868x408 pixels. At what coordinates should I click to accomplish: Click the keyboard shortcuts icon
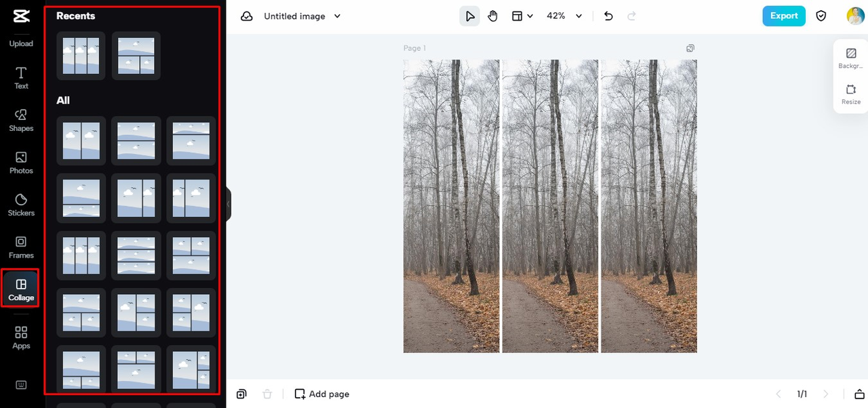(x=21, y=385)
